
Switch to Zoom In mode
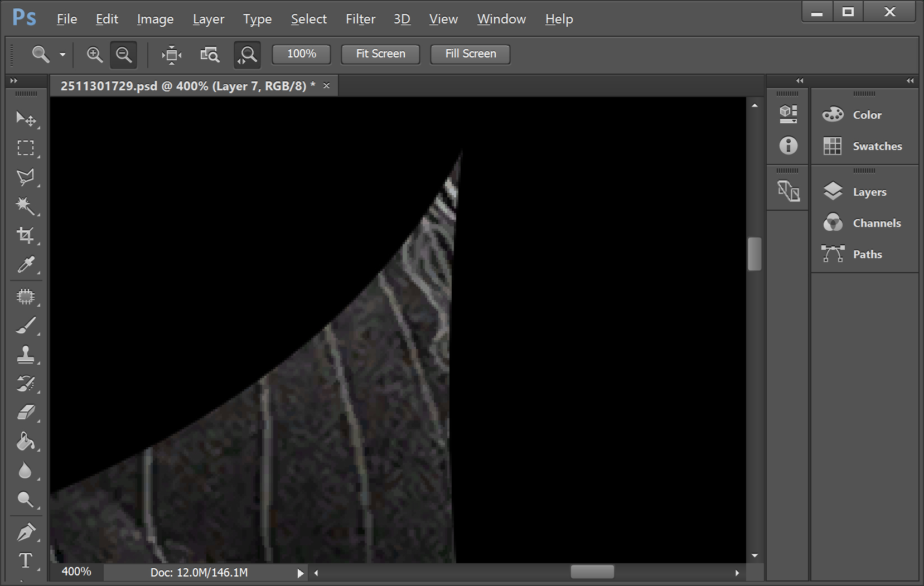pos(95,54)
